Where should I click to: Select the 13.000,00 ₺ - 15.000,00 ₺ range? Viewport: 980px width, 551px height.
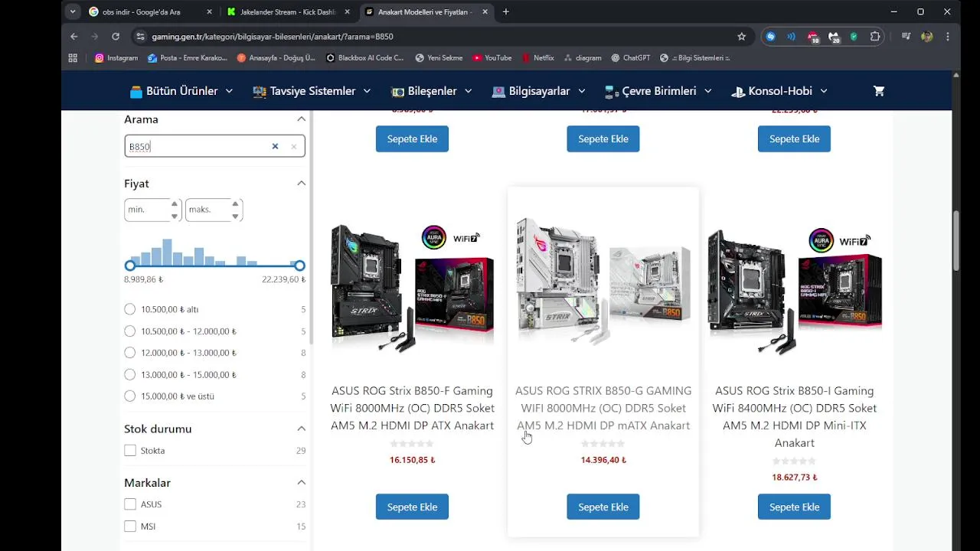[x=129, y=375]
